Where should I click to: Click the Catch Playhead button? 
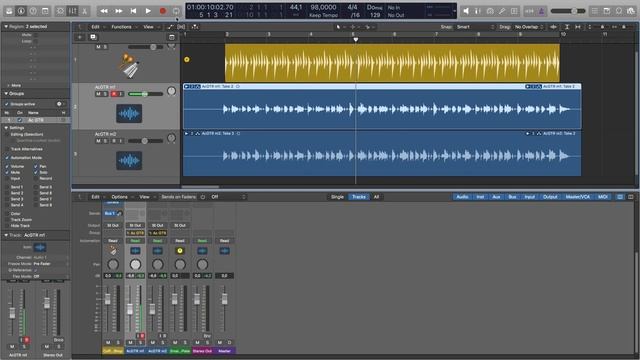[x=195, y=27]
